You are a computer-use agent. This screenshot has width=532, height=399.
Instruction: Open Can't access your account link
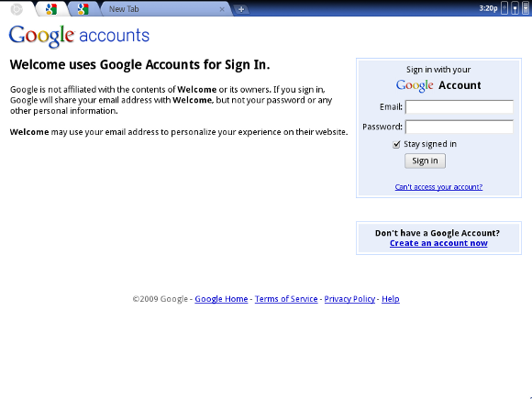point(438,187)
